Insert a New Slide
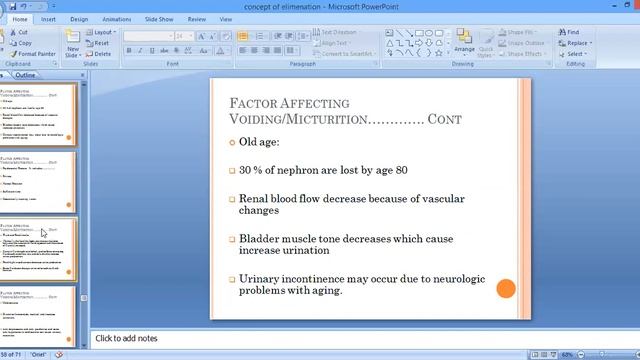The image size is (640, 360). (x=73, y=43)
